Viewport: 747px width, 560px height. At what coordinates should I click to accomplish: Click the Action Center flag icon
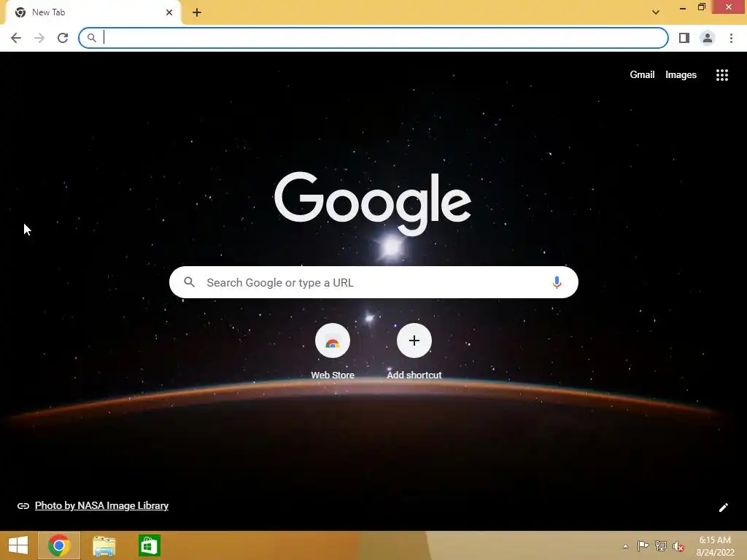point(643,545)
